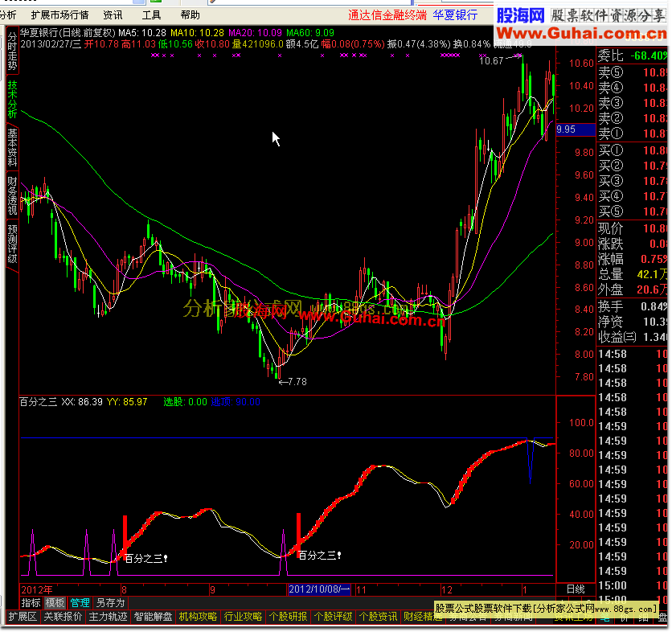
Task: Click the 卖① order row
Action: coord(632,133)
